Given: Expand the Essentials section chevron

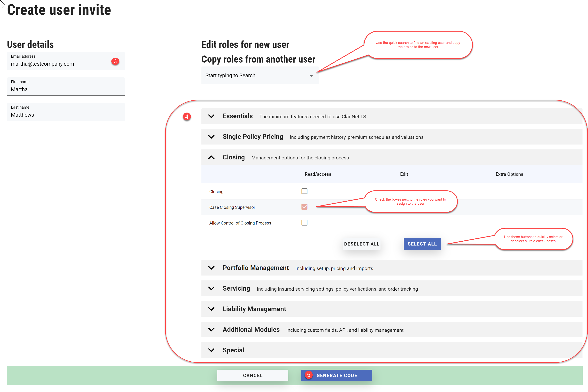Looking at the screenshot, I should click(211, 116).
